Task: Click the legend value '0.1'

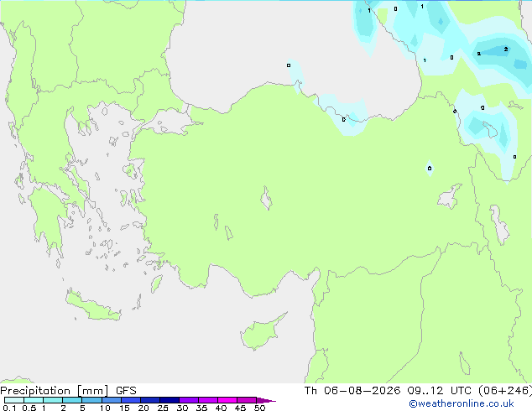Action: tap(9, 408)
